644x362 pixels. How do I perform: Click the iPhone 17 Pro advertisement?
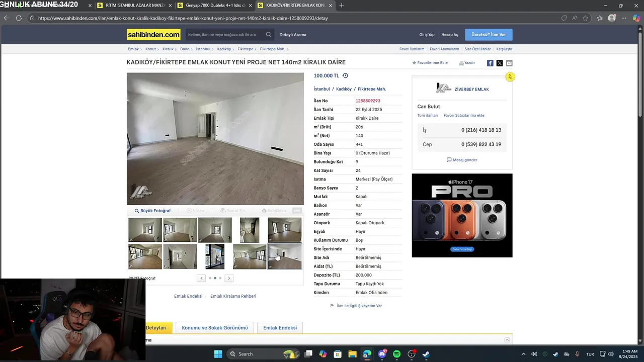(462, 215)
